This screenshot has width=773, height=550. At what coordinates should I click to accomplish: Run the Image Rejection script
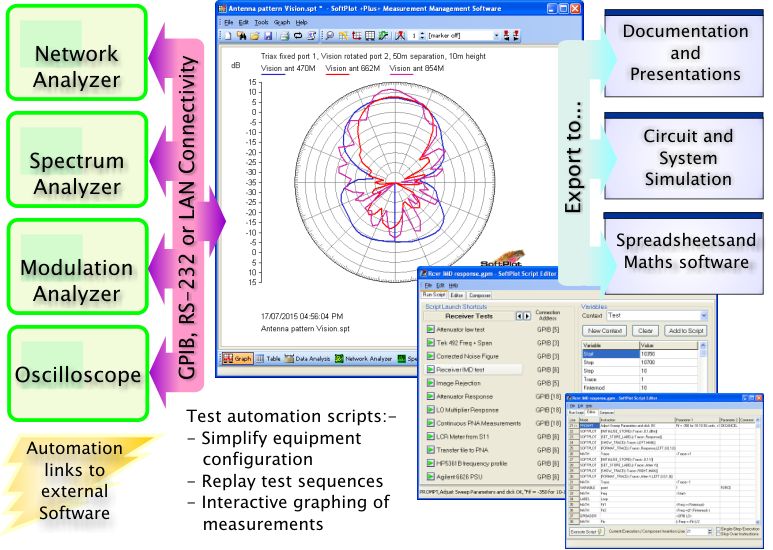pyautogui.click(x=430, y=383)
